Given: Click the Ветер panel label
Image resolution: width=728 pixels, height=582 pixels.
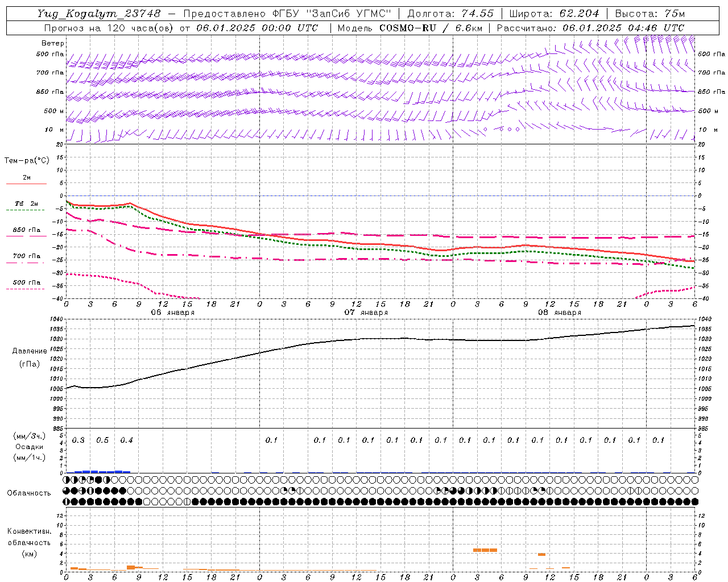Looking at the screenshot, I should coord(53,43).
